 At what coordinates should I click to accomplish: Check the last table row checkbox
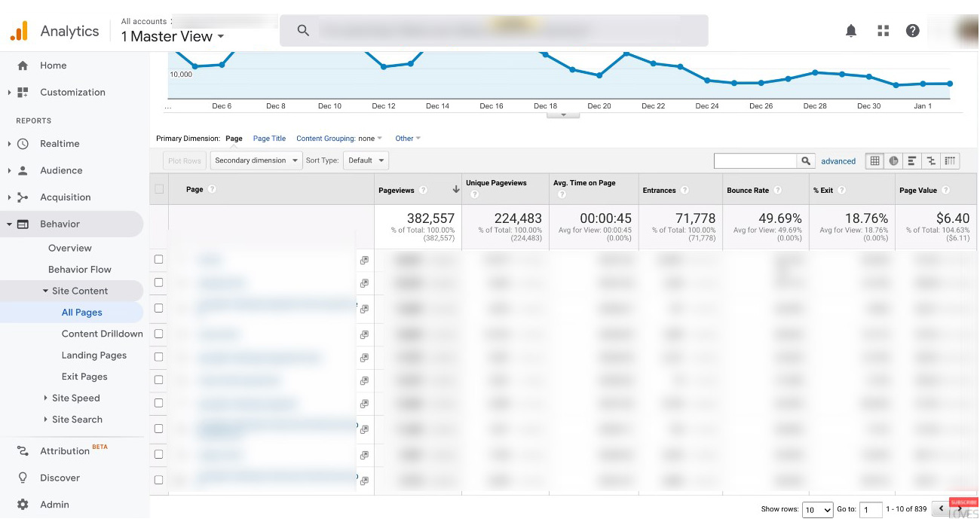tap(158, 480)
